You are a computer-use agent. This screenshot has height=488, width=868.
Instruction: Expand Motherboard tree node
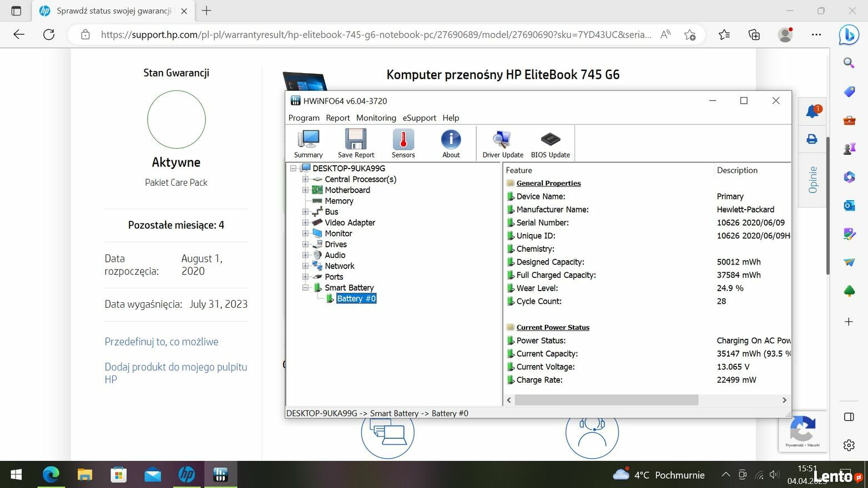coord(305,190)
